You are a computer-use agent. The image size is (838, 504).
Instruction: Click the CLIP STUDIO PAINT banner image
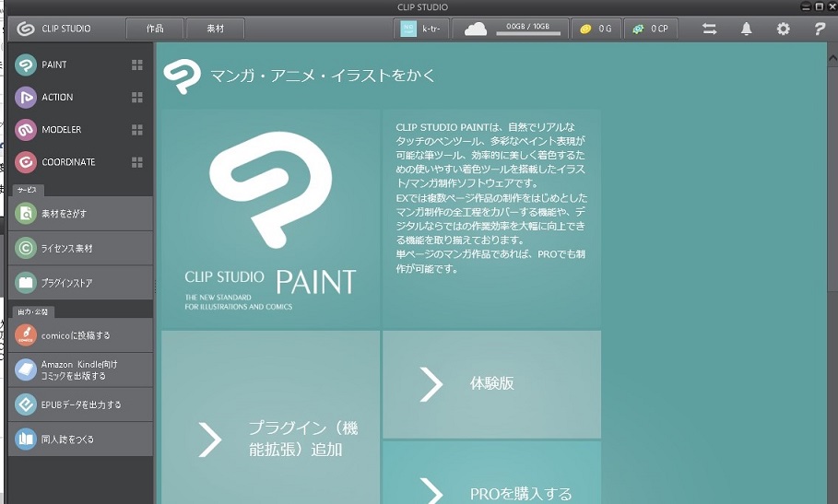270,219
